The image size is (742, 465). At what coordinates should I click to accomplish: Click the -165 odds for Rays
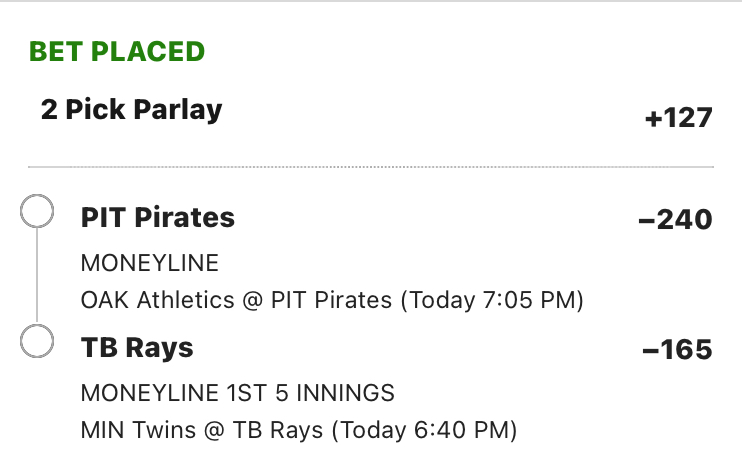pyautogui.click(x=677, y=350)
